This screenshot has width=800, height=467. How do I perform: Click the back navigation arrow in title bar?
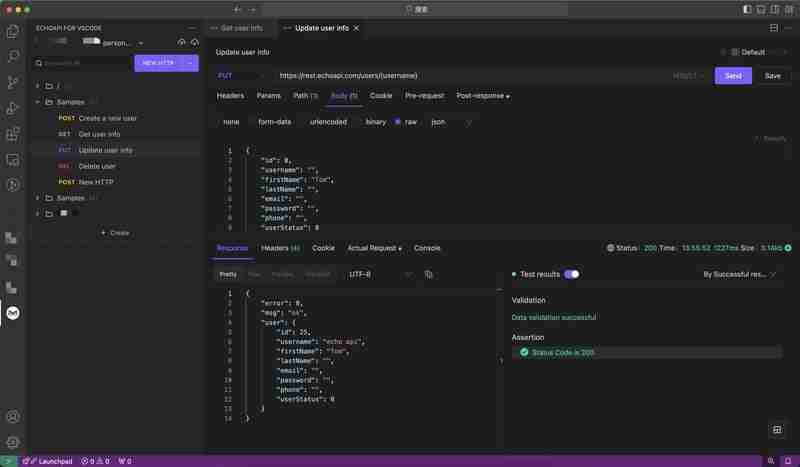pos(237,9)
